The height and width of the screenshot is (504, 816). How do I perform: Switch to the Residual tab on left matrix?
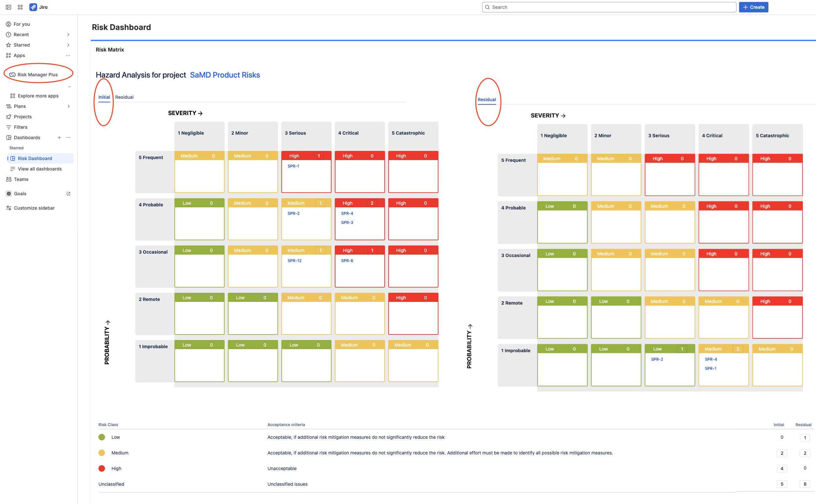pos(124,97)
